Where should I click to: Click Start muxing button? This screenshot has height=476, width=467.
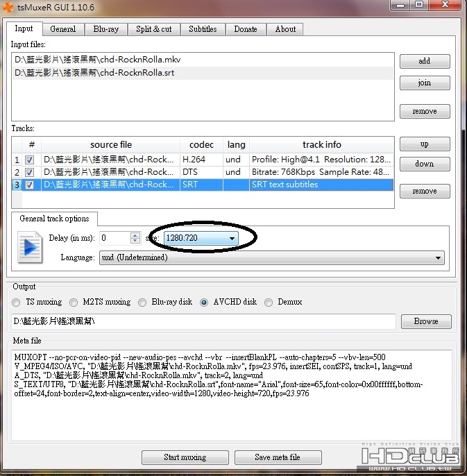pyautogui.click(x=185, y=457)
